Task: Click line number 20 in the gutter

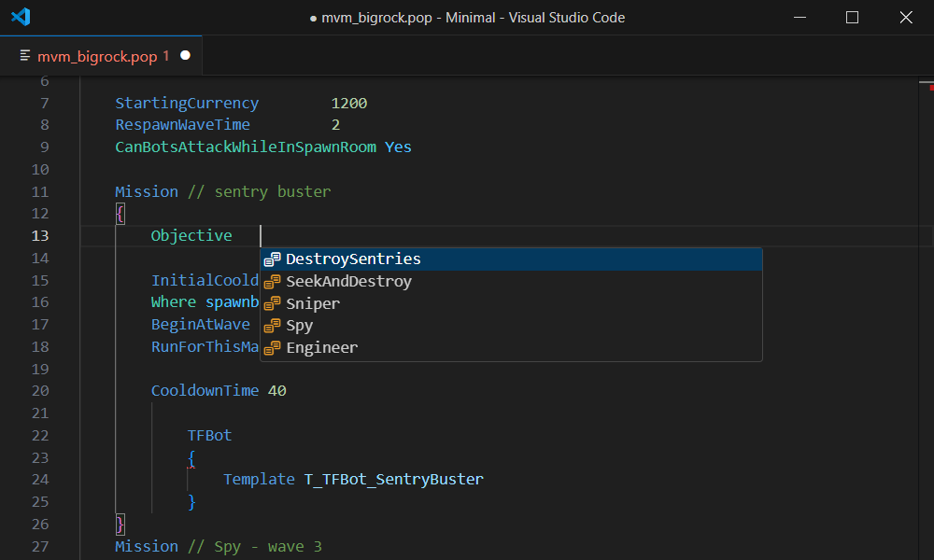Action: point(40,390)
